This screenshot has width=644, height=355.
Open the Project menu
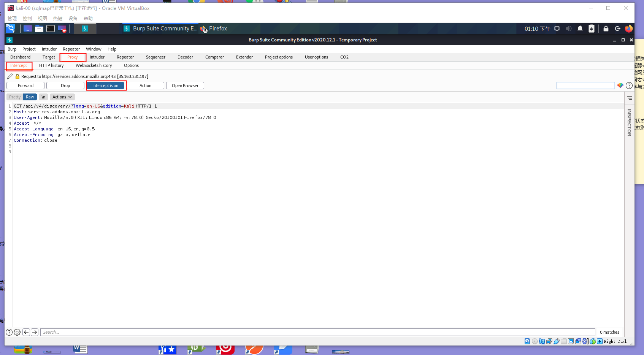29,49
